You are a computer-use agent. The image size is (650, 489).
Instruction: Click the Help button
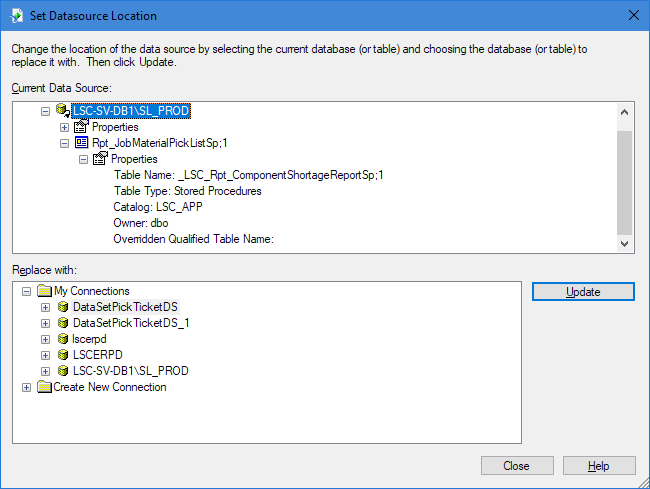click(598, 466)
